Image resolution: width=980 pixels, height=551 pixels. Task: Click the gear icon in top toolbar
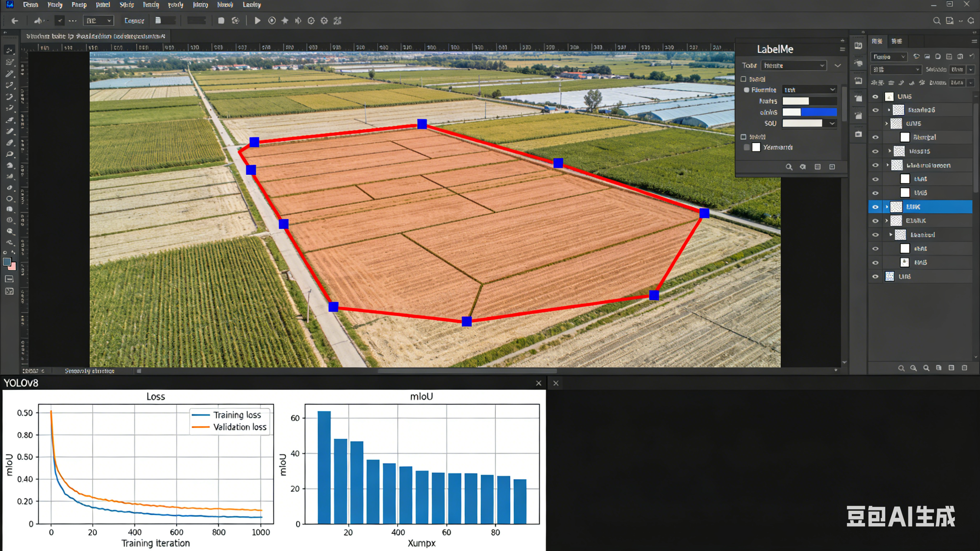click(324, 20)
